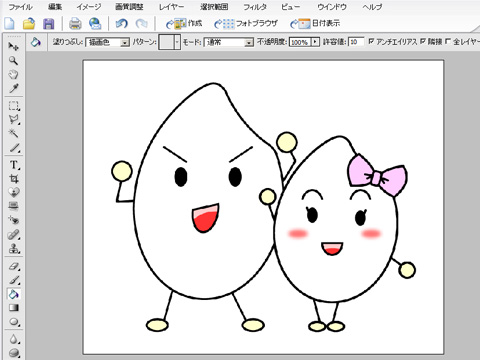Click the 日付表示 button
The image size is (480, 360).
315,23
